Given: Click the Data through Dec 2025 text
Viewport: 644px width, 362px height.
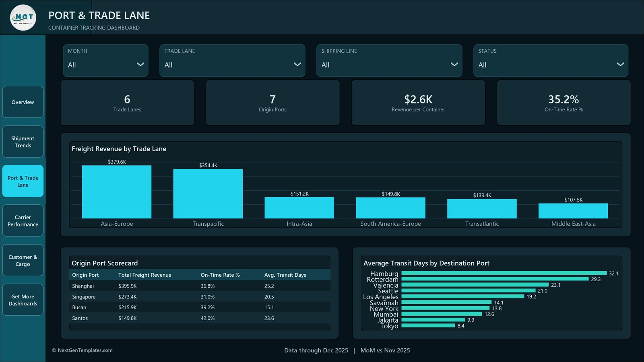Looking at the screenshot, I should (316, 350).
